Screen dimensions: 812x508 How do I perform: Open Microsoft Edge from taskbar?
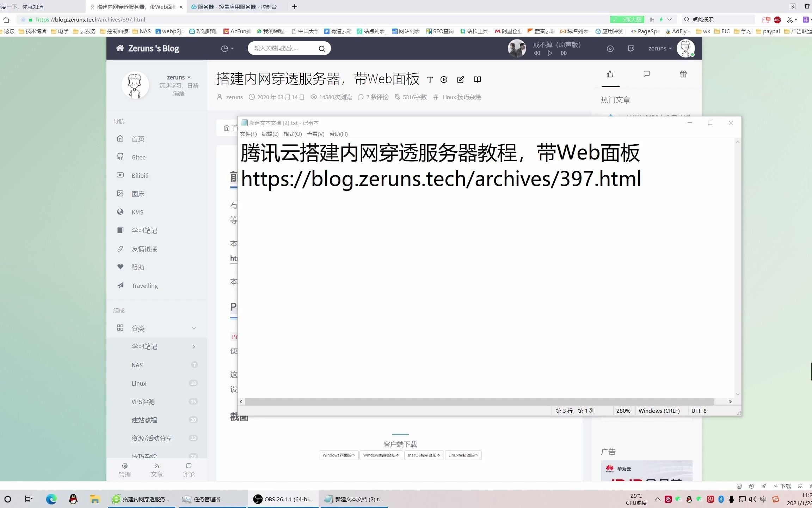[x=51, y=499]
